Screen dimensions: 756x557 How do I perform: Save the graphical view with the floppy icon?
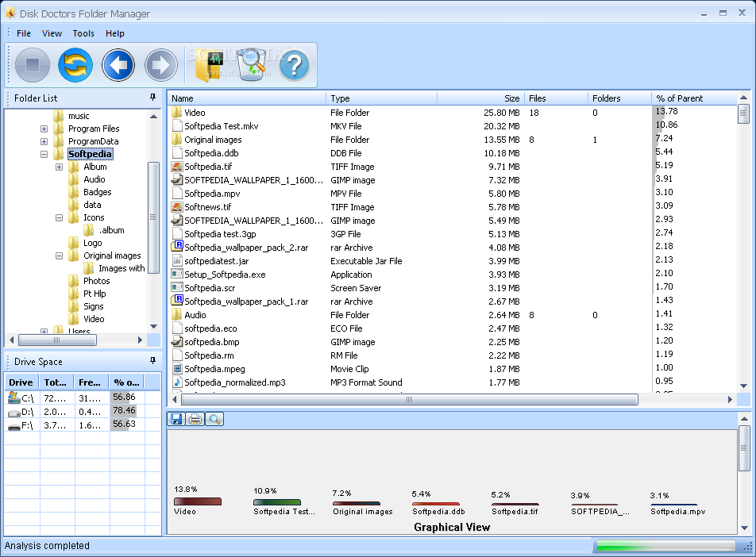click(x=176, y=419)
